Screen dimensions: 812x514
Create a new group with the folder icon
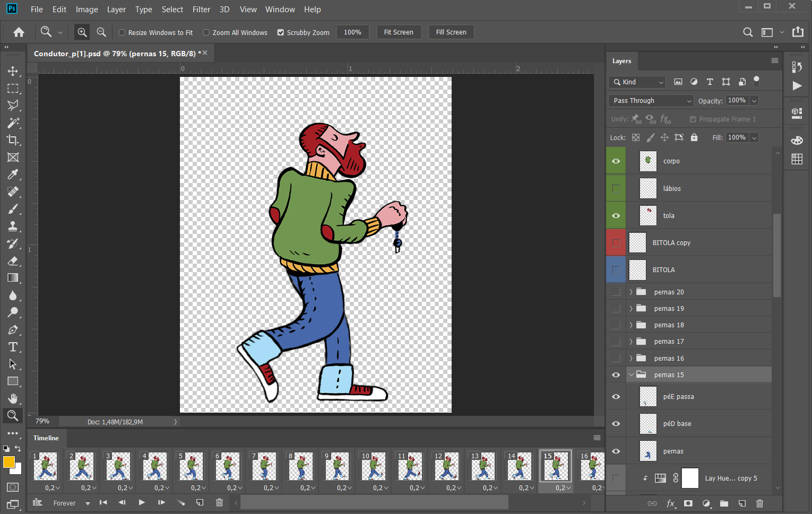pyautogui.click(x=724, y=503)
